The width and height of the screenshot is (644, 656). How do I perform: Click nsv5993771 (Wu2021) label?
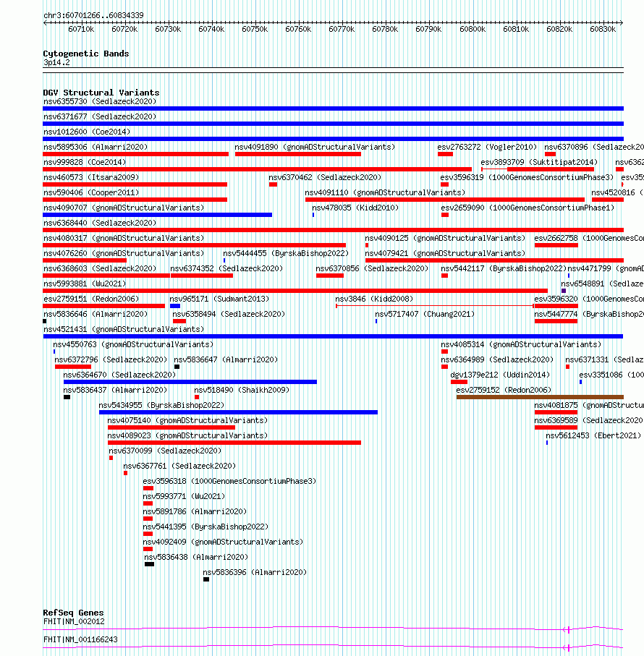pyautogui.click(x=184, y=497)
